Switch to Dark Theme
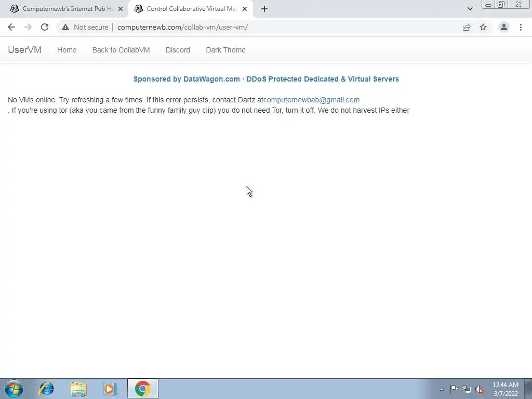 pos(225,50)
